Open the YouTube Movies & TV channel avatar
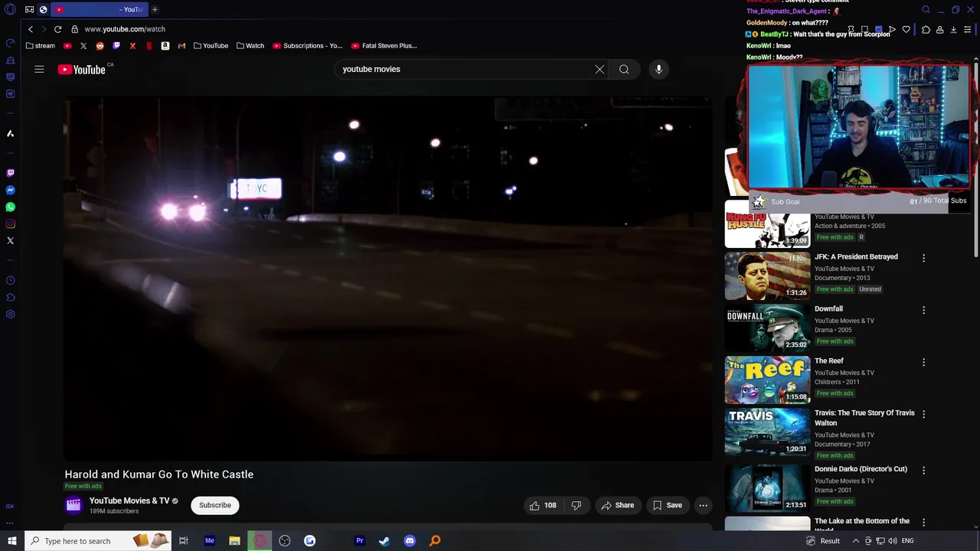The width and height of the screenshot is (980, 551). pos(73,505)
